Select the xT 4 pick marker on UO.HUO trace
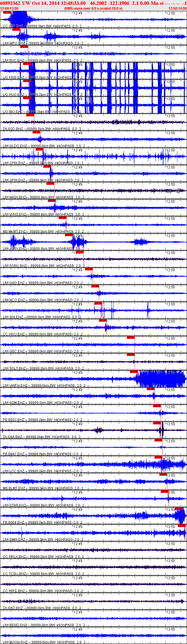The width and height of the screenshot is (187, 644). point(27,81)
